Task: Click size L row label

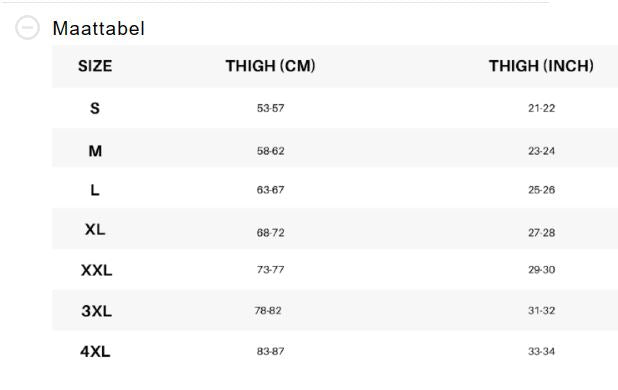Action: pyautogui.click(x=95, y=190)
